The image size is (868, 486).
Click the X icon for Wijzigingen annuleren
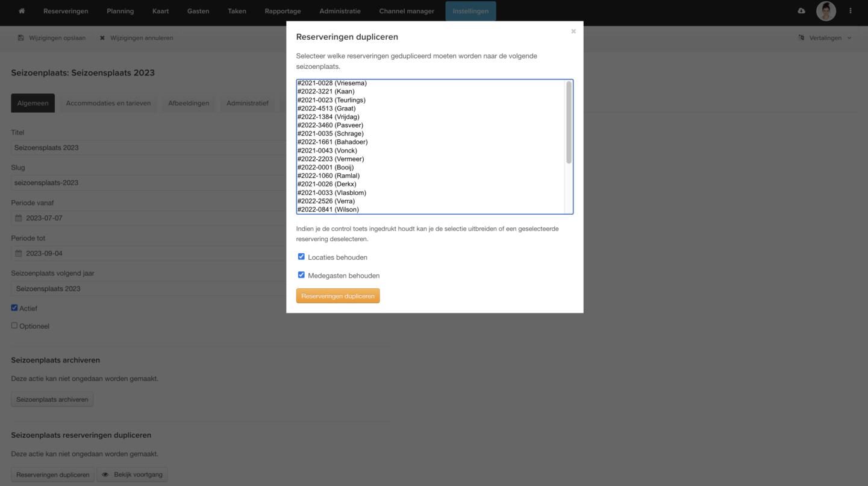[102, 38]
